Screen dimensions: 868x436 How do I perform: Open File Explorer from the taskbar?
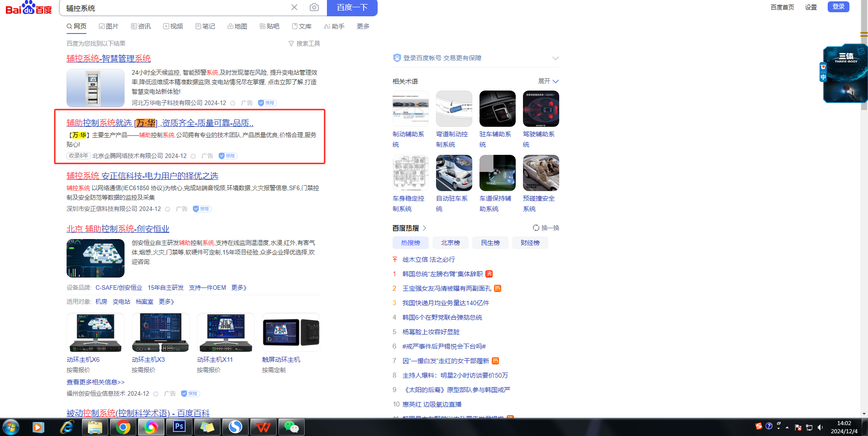(x=95, y=427)
